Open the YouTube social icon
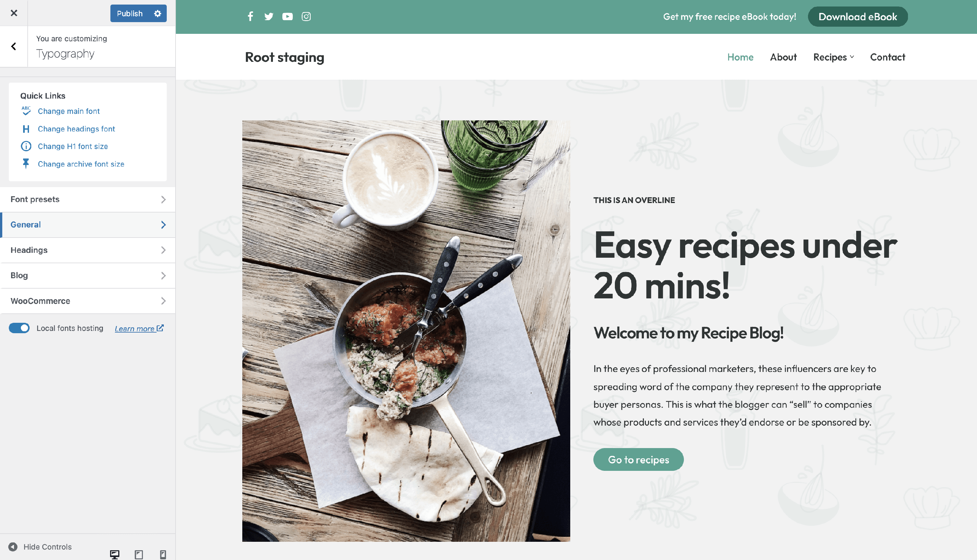Screen dimensions: 977x560 [x=287, y=17]
